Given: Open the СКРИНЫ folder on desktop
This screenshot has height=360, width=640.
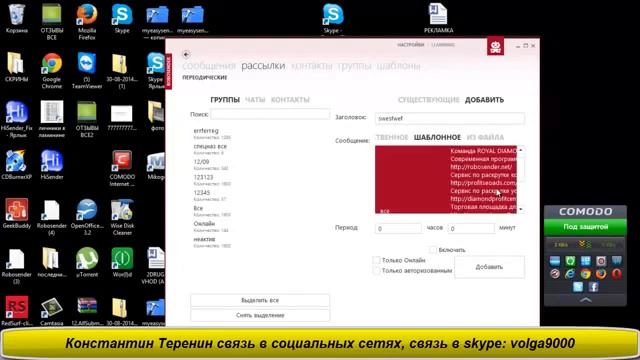Looking at the screenshot, I should [17, 67].
